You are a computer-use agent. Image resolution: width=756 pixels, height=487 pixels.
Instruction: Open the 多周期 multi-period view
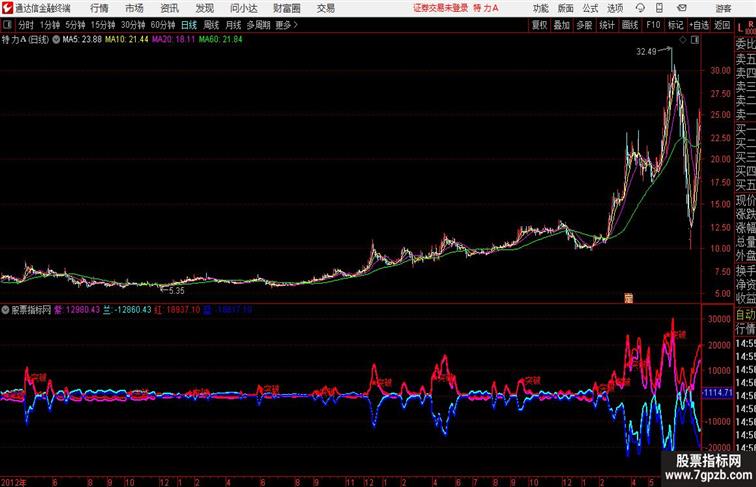258,25
